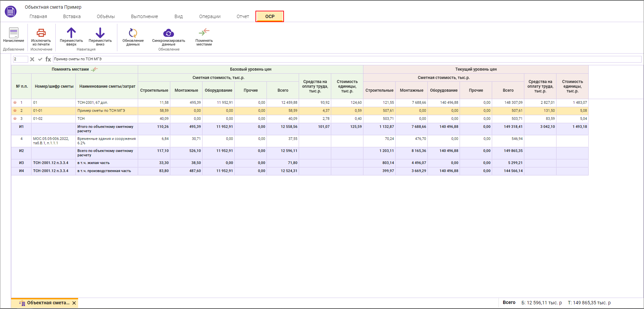Select value 12 558,56 in row И1
This screenshot has height=309, width=644.
coord(283,129)
